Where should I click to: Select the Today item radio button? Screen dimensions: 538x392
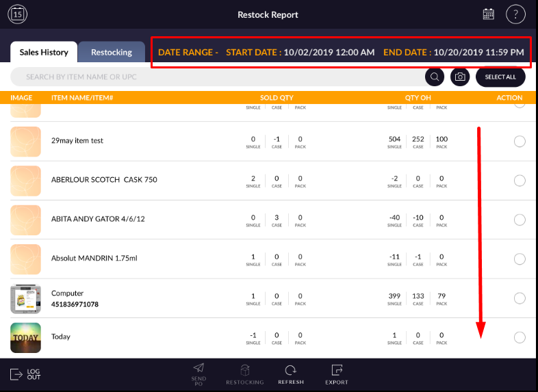pos(520,337)
